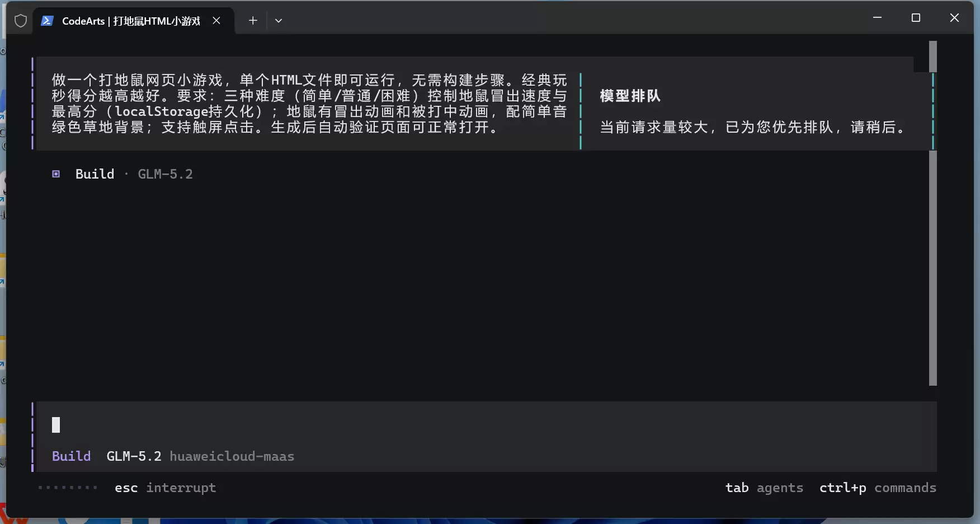
Task: Open a new terminal tab with plus
Action: (x=253, y=21)
